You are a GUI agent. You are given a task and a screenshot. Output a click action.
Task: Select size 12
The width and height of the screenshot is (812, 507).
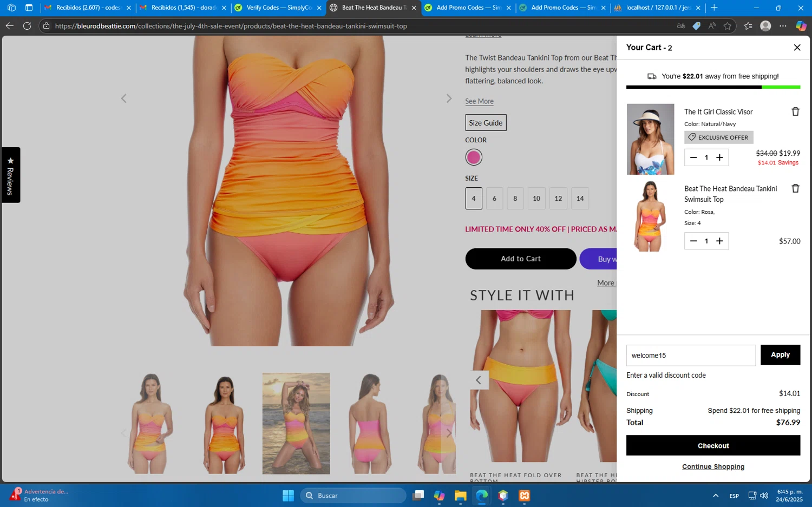point(558,199)
